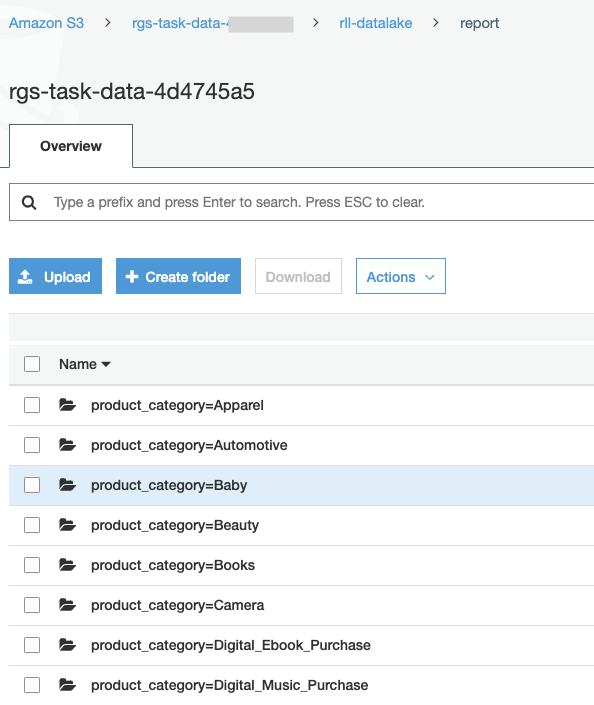This screenshot has height=705, width=594.
Task: Click the folder icon next to product_category=Automotive
Action: coord(67,445)
